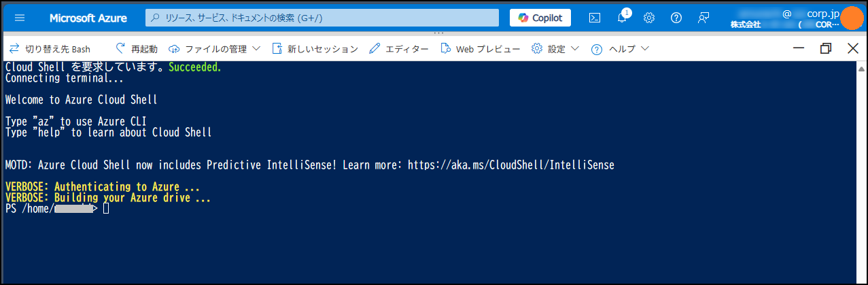Open the help question mark icon
This screenshot has height=285, width=868.
676,18
